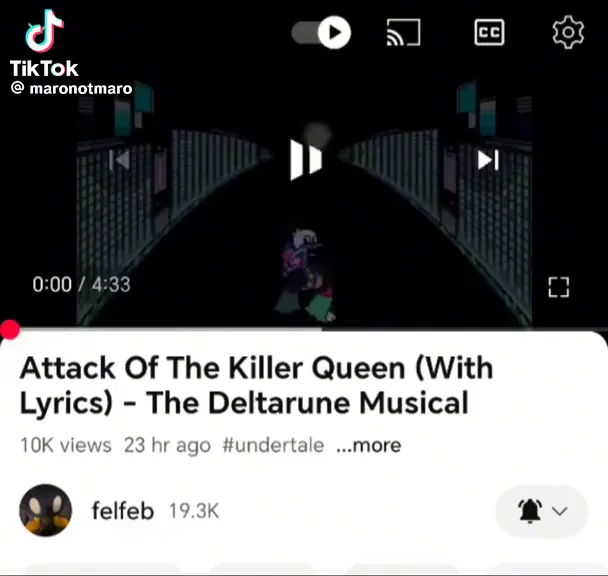Image resolution: width=608 pixels, height=576 pixels.
Task: Click the 10K views count
Action: (66, 445)
